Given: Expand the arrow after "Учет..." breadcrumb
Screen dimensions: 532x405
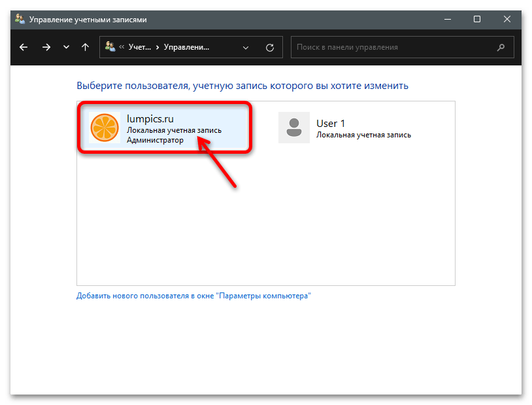Looking at the screenshot, I should [157, 47].
